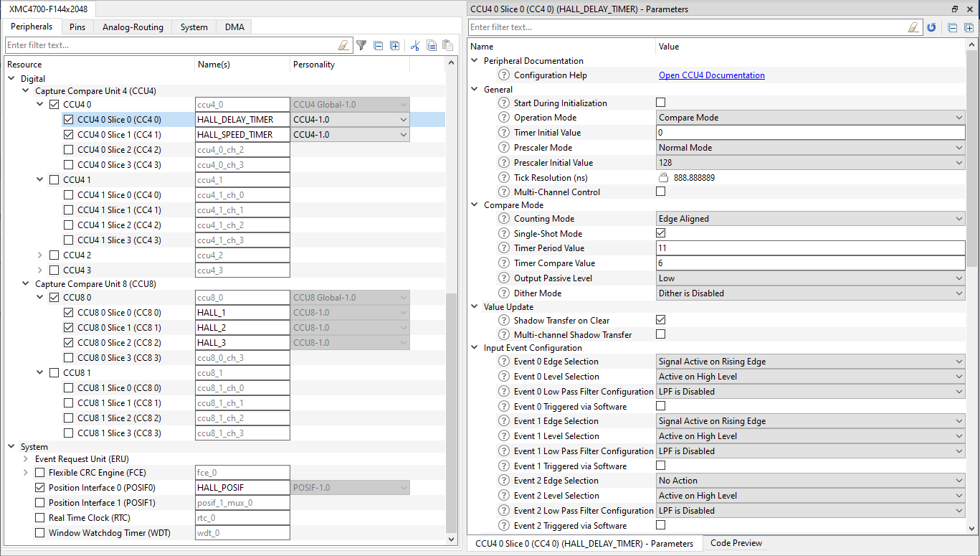
Task: Click help icon for Timer Period Value
Action: coord(504,248)
